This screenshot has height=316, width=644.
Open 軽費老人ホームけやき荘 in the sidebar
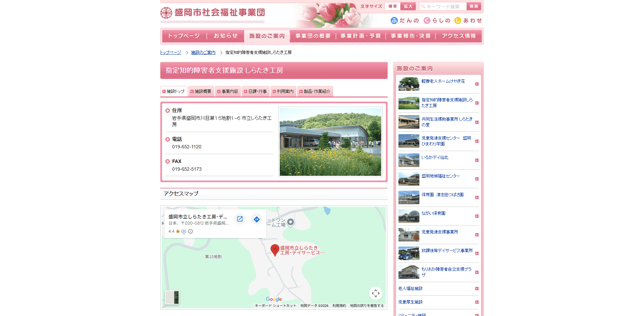(443, 81)
